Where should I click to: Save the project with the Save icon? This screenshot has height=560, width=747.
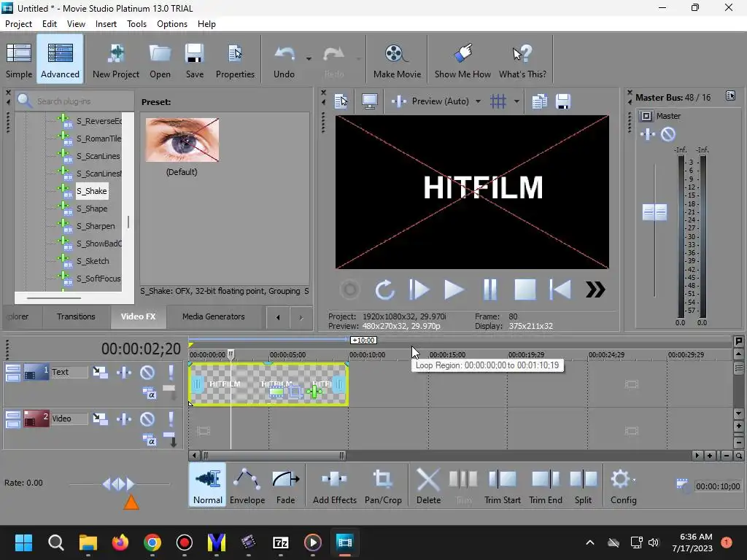click(x=194, y=61)
